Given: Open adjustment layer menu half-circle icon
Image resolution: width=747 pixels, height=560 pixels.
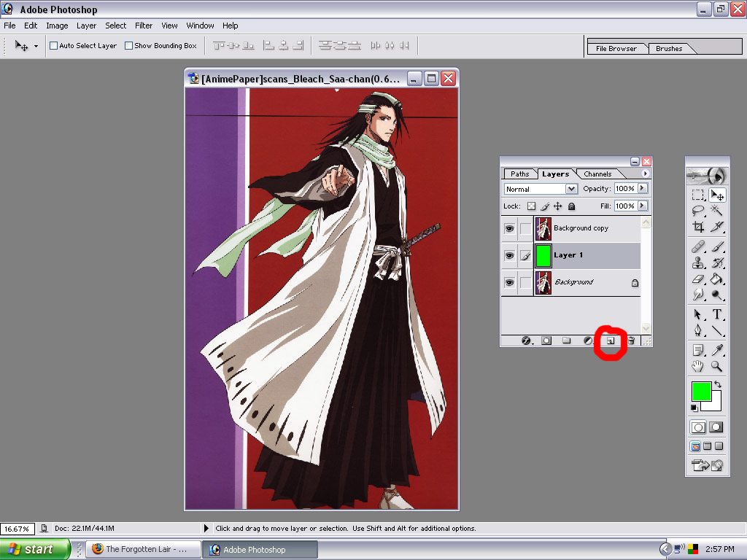Looking at the screenshot, I should tap(589, 341).
